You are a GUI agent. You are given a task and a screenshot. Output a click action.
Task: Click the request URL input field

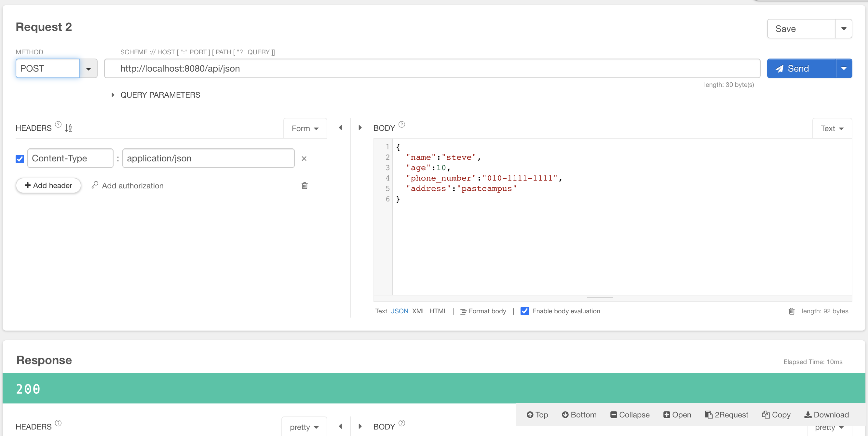coord(431,69)
